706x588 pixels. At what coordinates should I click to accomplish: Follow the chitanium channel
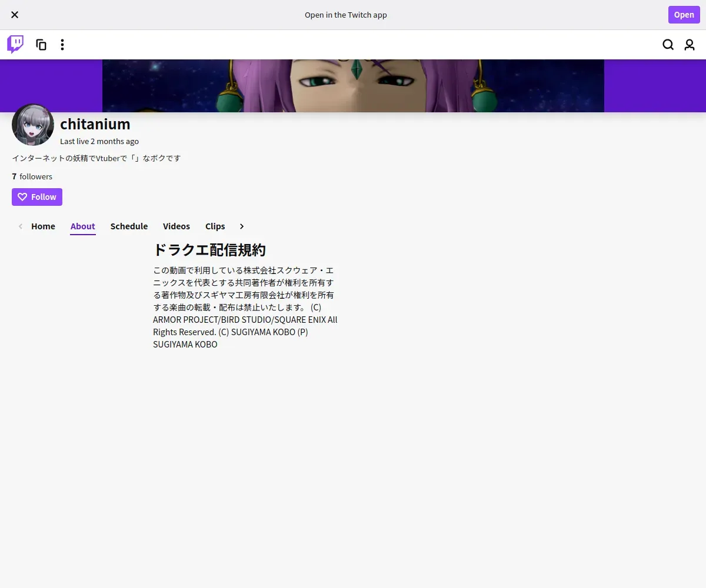pyautogui.click(x=37, y=197)
